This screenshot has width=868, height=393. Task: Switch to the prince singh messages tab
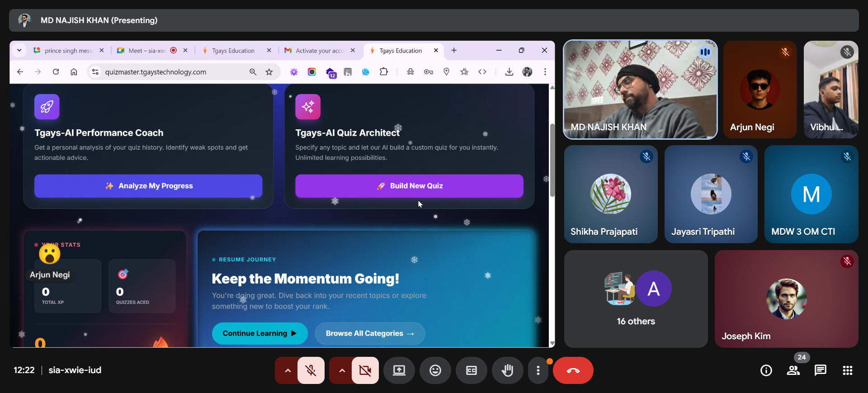pyautogui.click(x=68, y=51)
